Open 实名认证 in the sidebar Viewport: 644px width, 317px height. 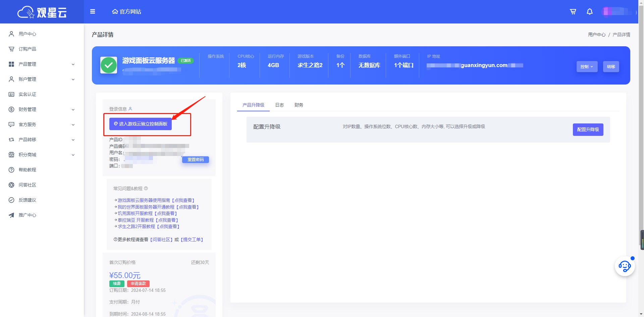(28, 94)
